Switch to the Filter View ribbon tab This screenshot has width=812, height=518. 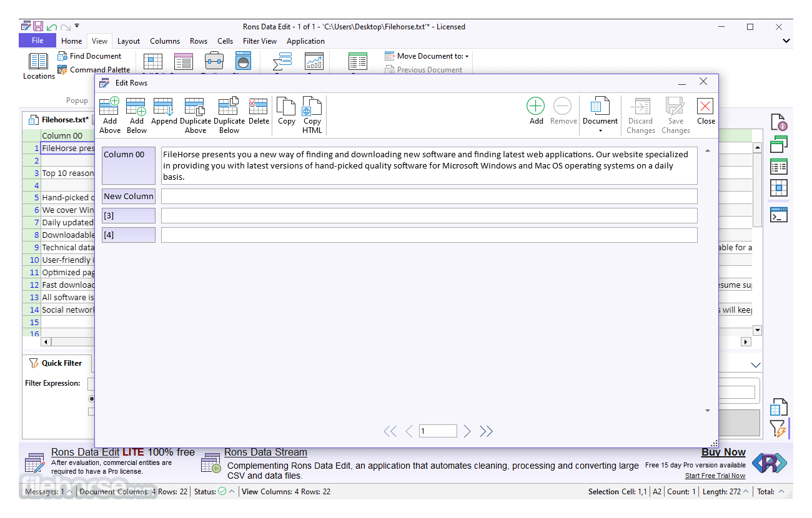pyautogui.click(x=260, y=41)
